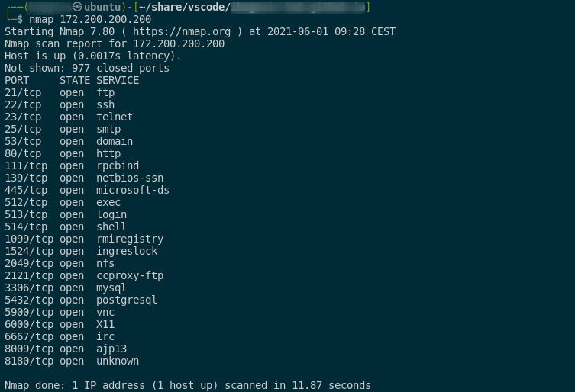575x392 pixels.
Task: Select the netbios-ssn service entry
Action: 130,178
